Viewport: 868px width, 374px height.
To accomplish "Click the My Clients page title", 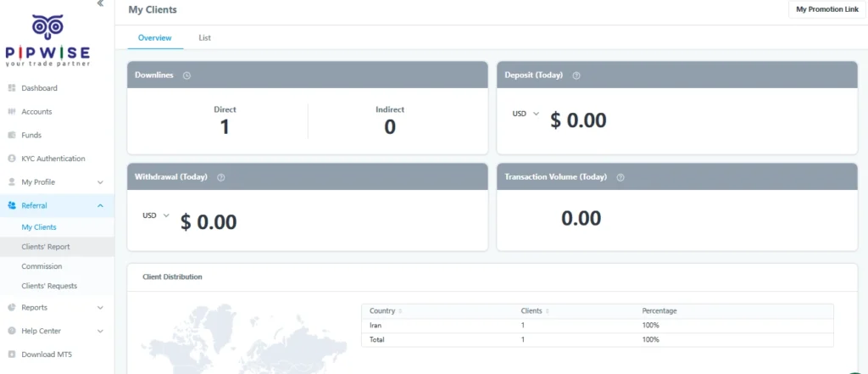I will (153, 10).
